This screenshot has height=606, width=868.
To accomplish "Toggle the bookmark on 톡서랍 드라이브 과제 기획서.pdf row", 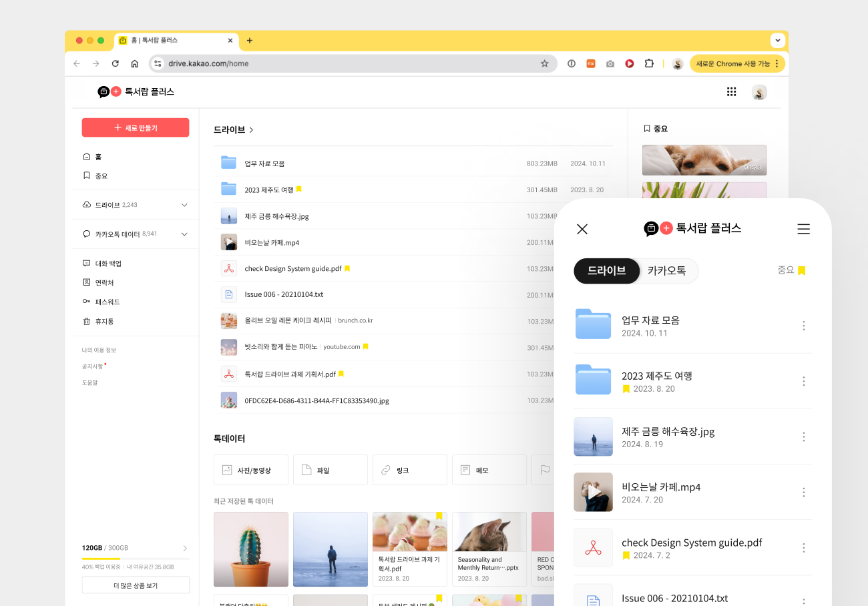I will (x=341, y=374).
